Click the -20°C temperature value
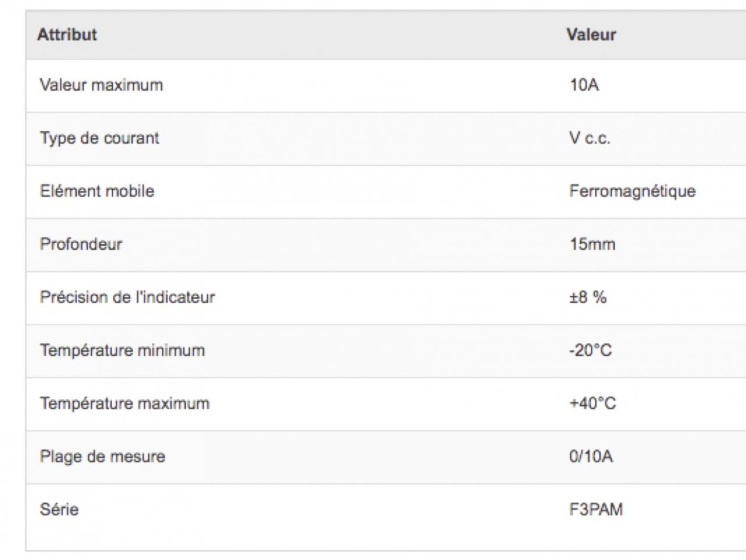The width and height of the screenshot is (746, 560). pyautogui.click(x=590, y=350)
